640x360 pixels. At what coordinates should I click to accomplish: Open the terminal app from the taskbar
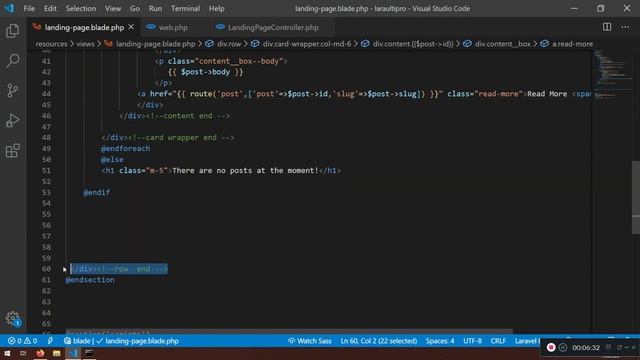pyautogui.click(x=89, y=353)
